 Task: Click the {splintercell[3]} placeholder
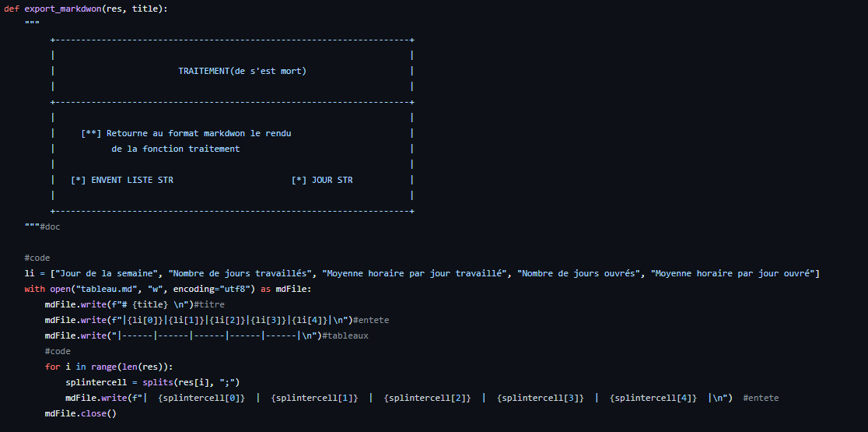coord(541,397)
